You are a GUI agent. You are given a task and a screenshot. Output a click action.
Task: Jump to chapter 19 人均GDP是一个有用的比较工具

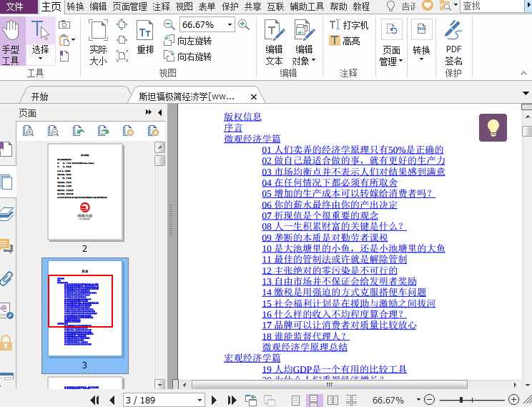334,369
